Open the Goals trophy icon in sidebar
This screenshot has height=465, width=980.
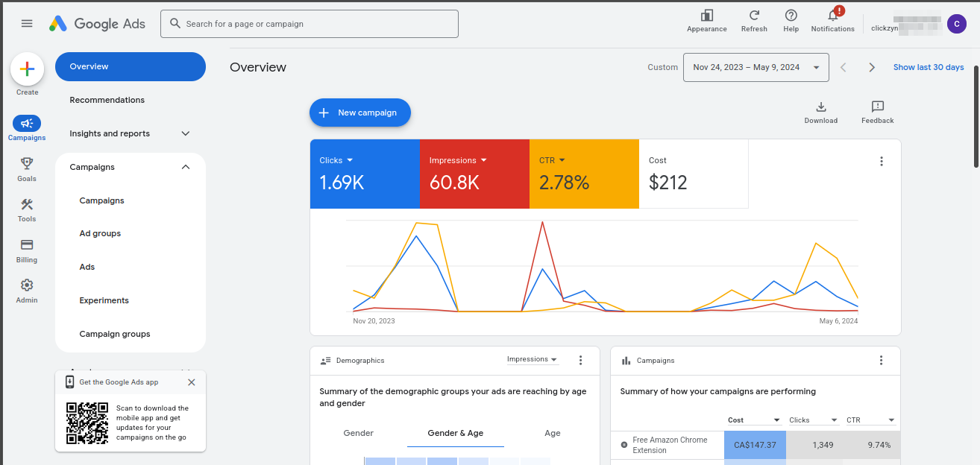(x=27, y=168)
